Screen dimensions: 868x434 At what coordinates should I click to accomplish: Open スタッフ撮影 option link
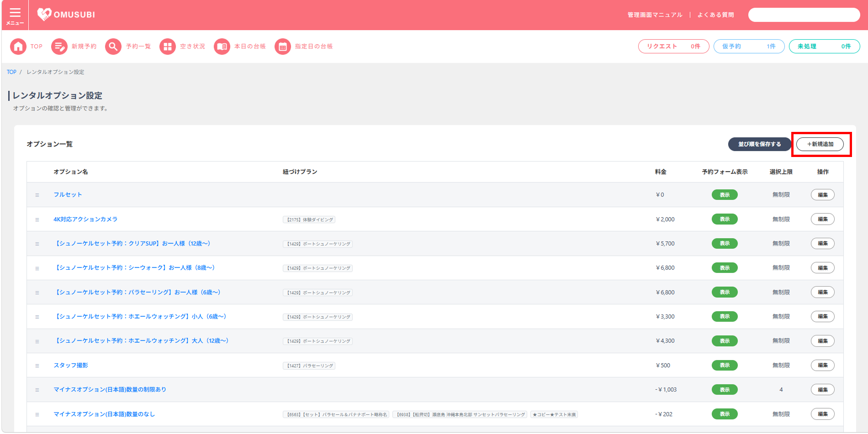click(x=71, y=366)
